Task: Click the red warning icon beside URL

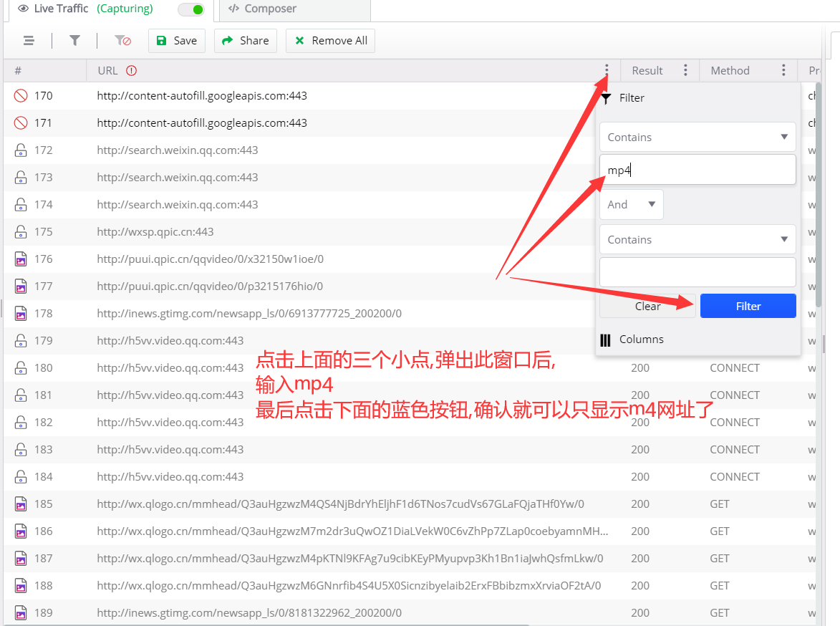Action: click(131, 70)
